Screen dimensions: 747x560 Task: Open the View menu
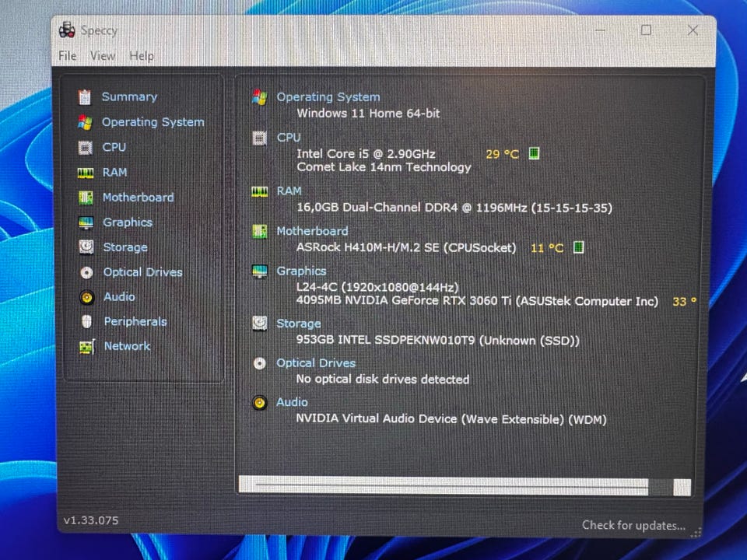[x=103, y=56]
